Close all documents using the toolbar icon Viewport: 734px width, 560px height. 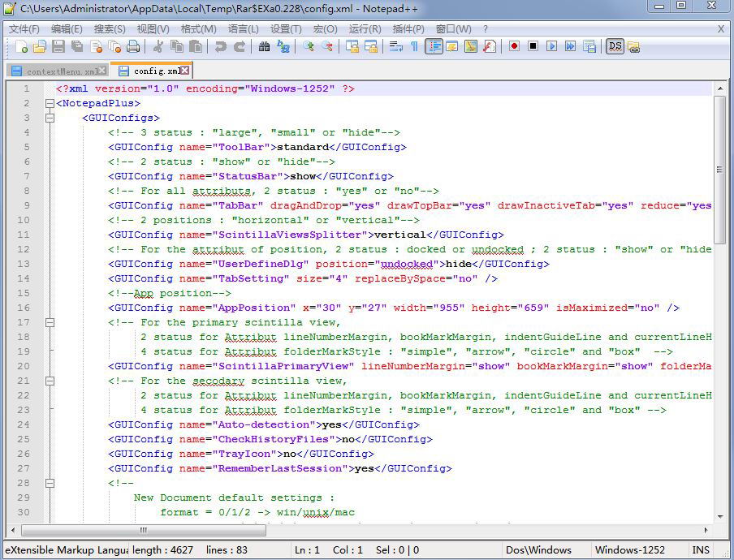(x=114, y=46)
